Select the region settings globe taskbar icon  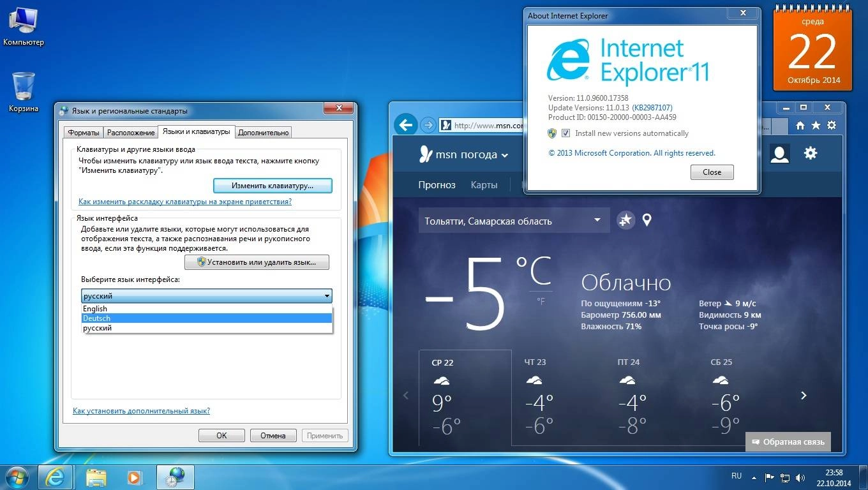[174, 477]
